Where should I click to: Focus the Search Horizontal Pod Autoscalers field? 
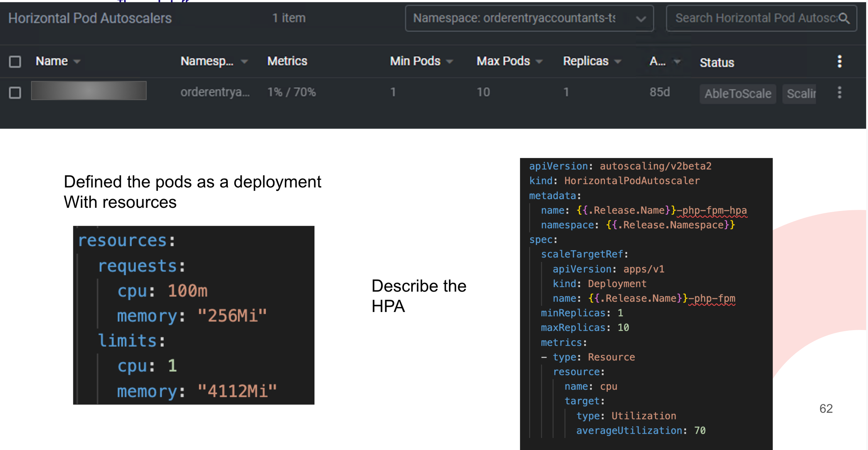761,18
